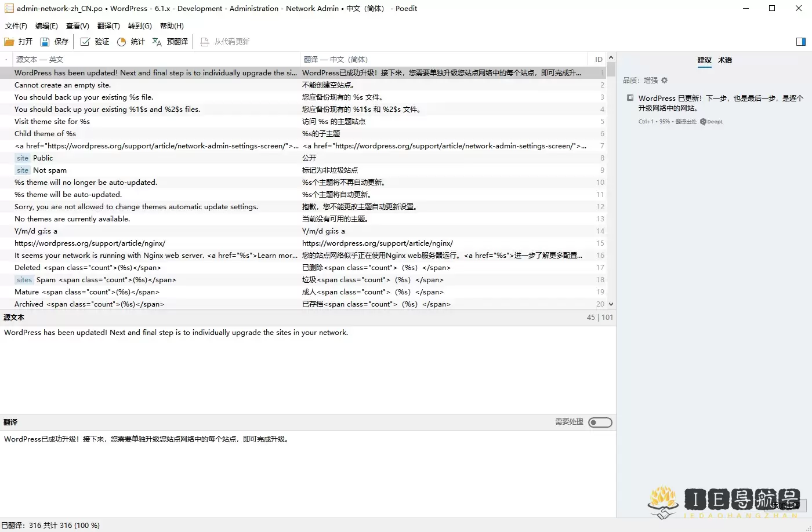
Task: Select row 'Child theme of %s'
Action: tap(303, 134)
